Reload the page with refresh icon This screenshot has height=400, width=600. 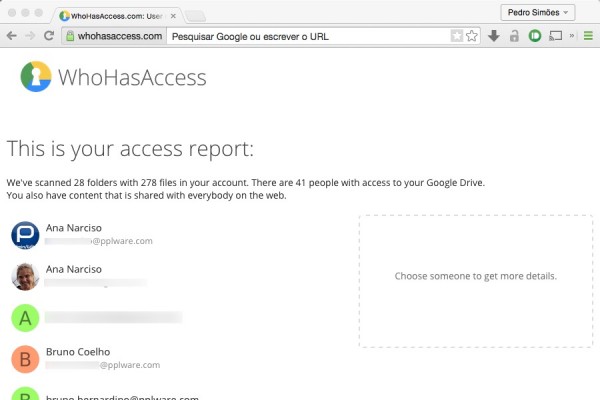(x=49, y=36)
